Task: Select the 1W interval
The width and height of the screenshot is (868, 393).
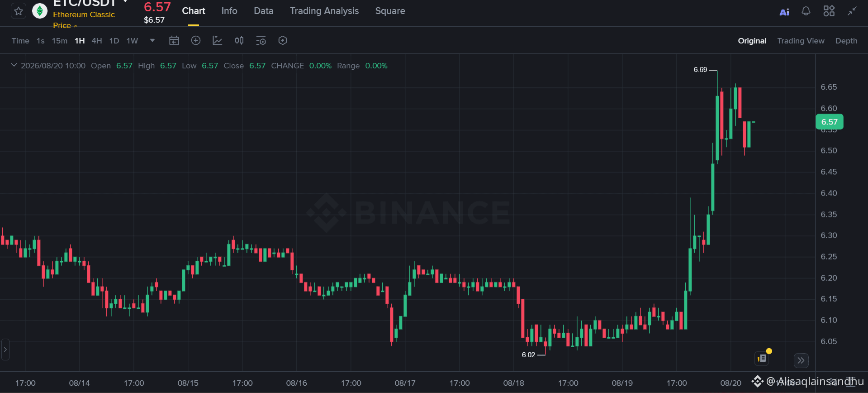Action: 132,41
